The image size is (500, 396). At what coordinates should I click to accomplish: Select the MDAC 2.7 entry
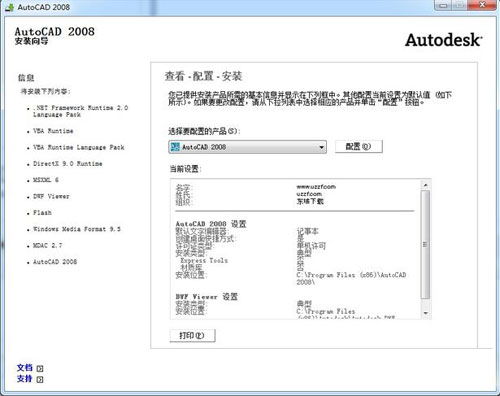(47, 245)
